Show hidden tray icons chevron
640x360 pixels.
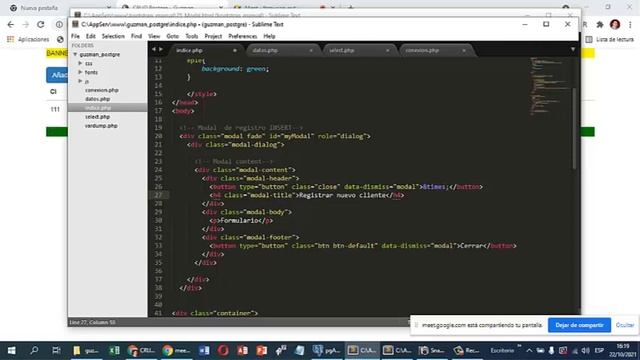[529, 351]
